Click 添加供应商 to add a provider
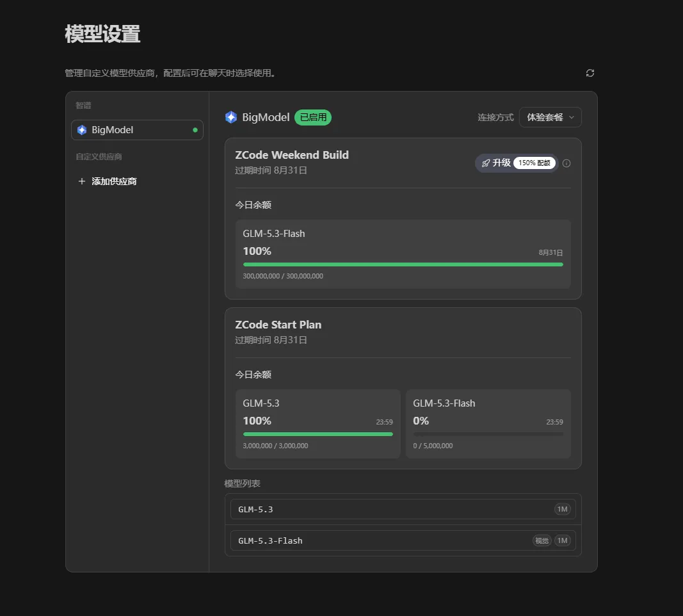The height and width of the screenshot is (616, 683). click(107, 181)
